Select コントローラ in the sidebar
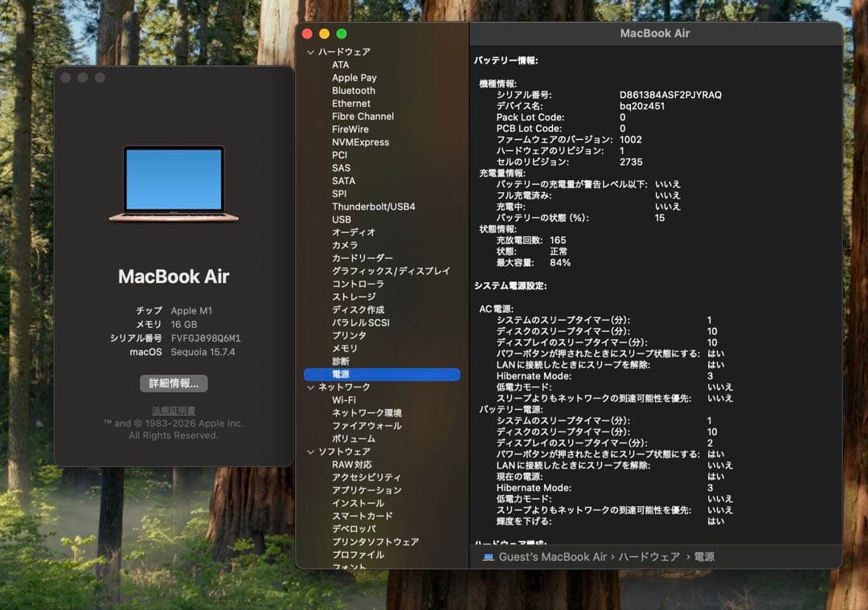The height and width of the screenshot is (610, 868). tap(358, 284)
